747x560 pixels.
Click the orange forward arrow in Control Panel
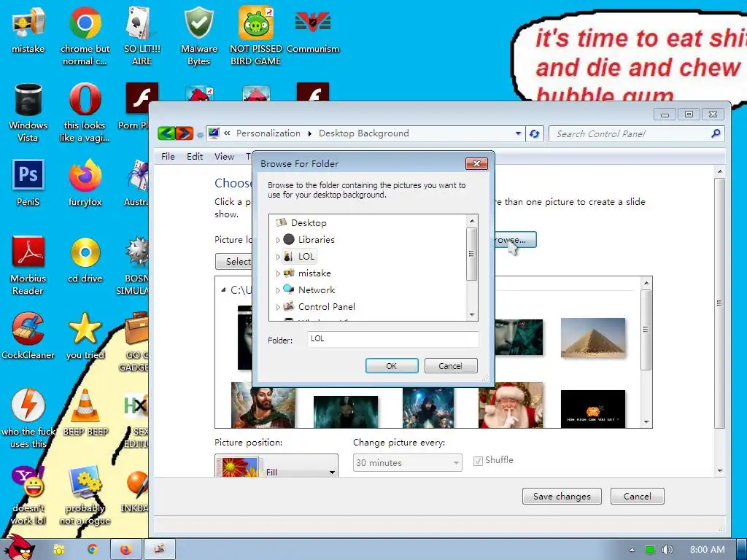click(x=185, y=133)
